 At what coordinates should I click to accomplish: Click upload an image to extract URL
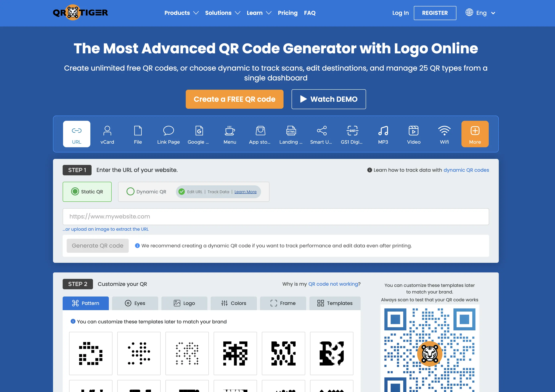106,229
